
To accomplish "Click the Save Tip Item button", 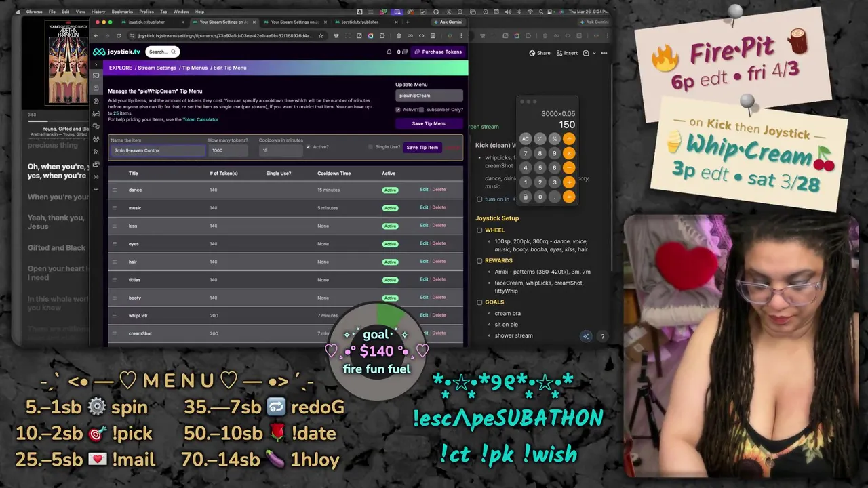I will click(x=422, y=147).
